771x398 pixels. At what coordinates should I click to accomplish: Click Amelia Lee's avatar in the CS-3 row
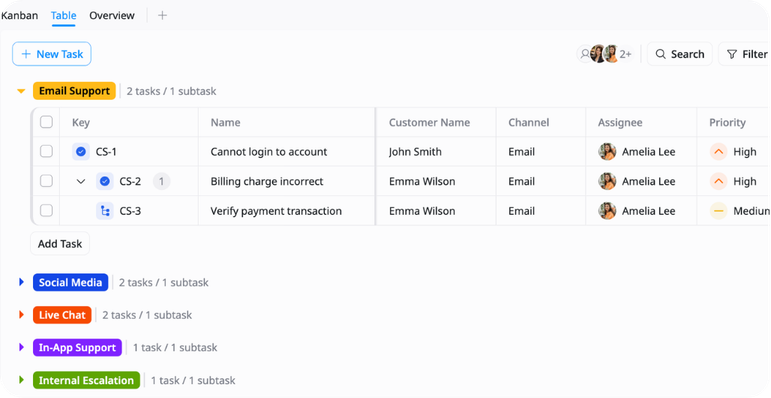pyautogui.click(x=607, y=211)
